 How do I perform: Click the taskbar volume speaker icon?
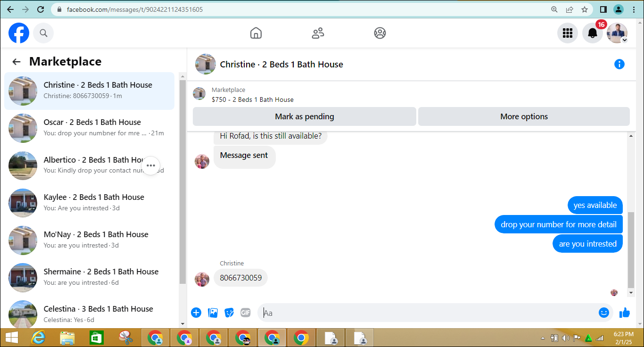pyautogui.click(x=565, y=338)
